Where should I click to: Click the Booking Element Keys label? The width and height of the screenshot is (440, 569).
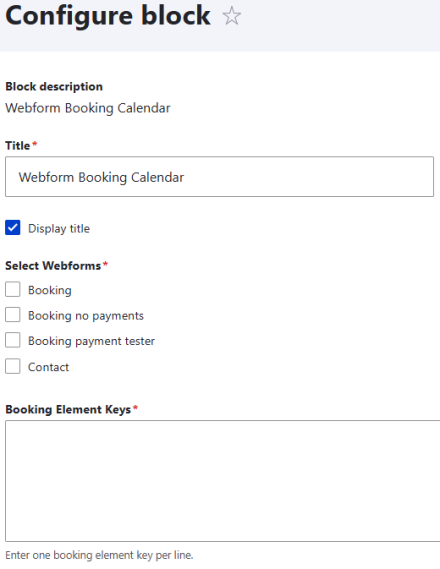pos(68,409)
